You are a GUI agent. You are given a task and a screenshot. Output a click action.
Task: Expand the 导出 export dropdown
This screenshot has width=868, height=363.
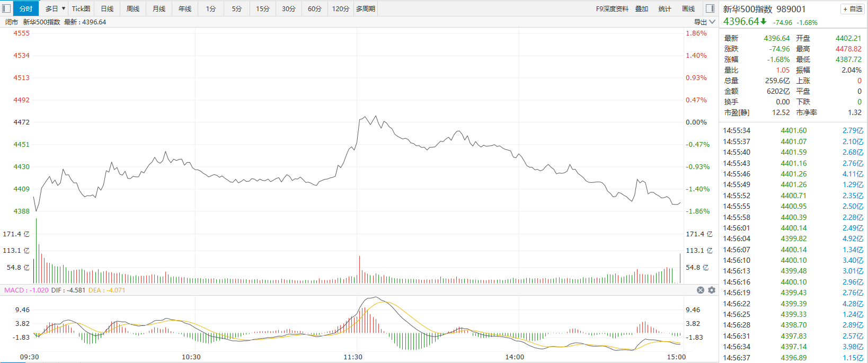705,22
